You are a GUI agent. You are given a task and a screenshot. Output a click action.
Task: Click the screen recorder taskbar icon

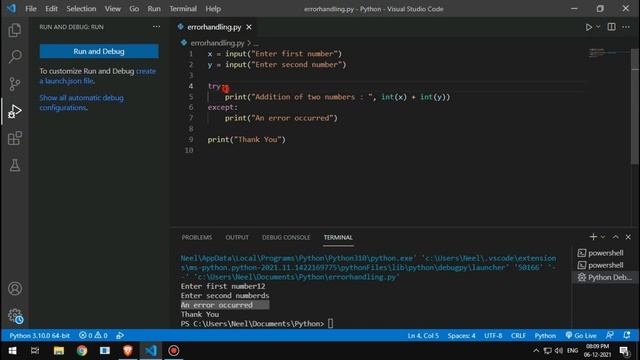173,351
